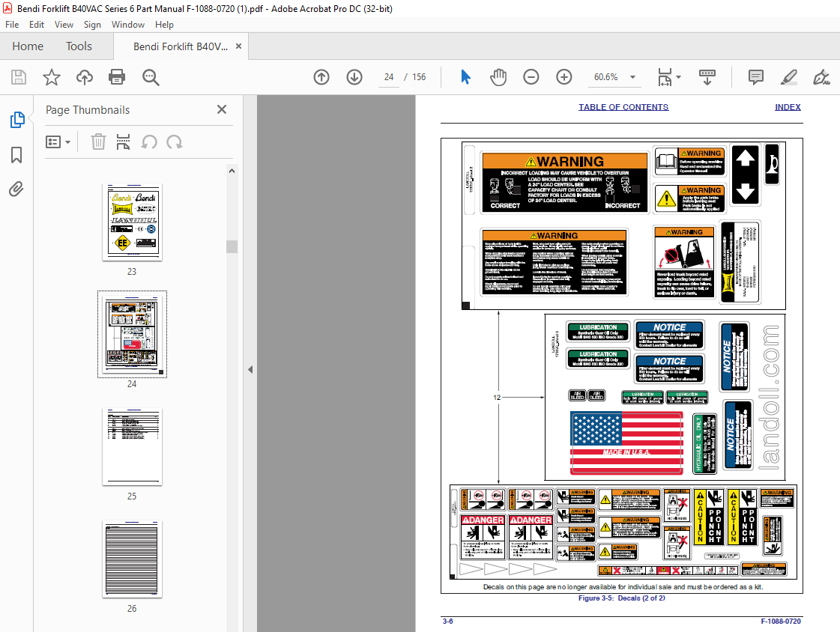Image resolution: width=840 pixels, height=632 pixels.
Task: Click the thumbnail panel scrollbar handle
Action: 232,246
